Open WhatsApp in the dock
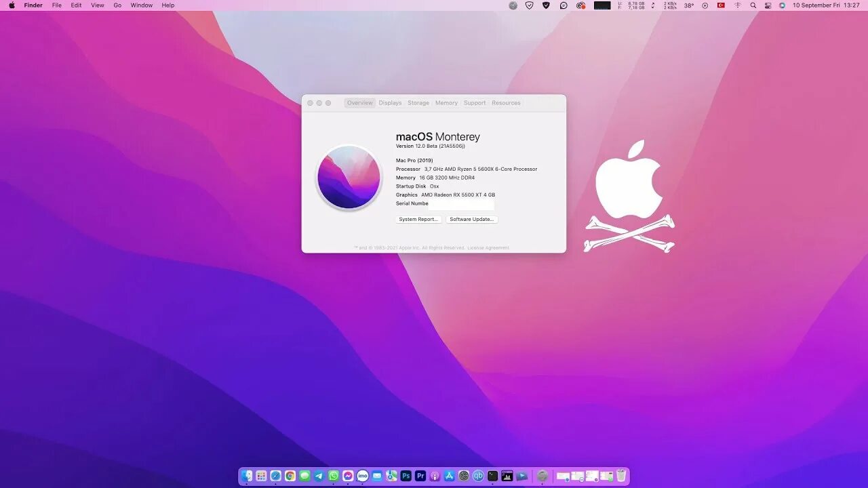 click(334, 476)
